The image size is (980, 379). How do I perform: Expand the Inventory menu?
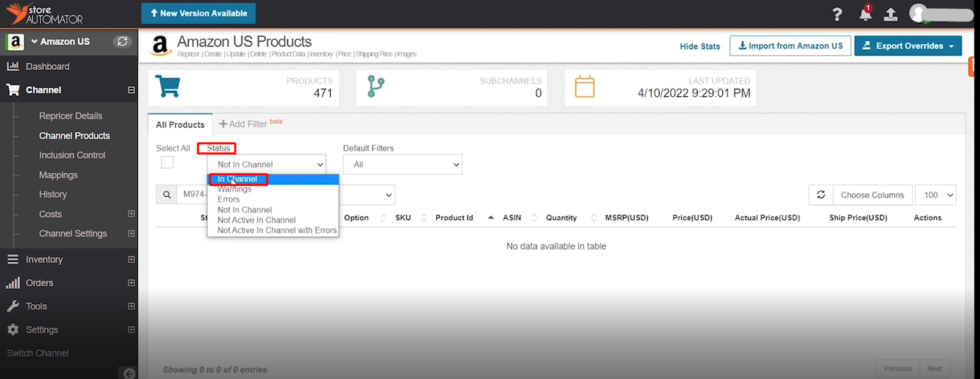[x=131, y=259]
